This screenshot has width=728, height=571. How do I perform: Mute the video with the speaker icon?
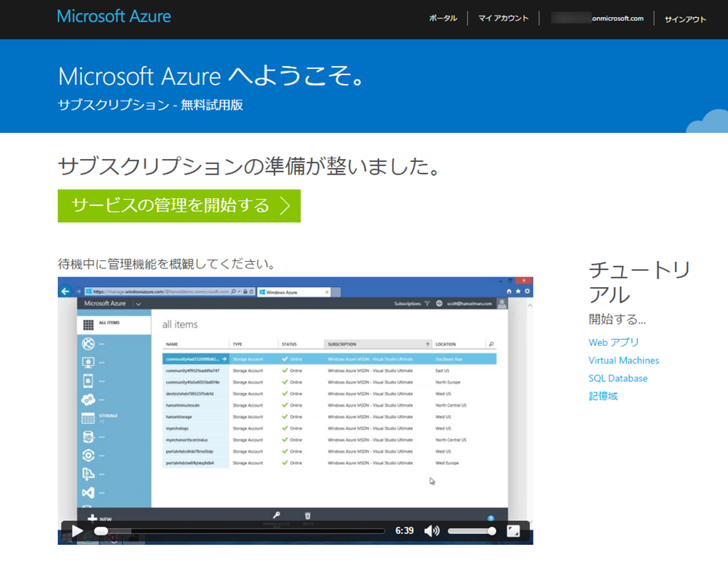[x=432, y=531]
